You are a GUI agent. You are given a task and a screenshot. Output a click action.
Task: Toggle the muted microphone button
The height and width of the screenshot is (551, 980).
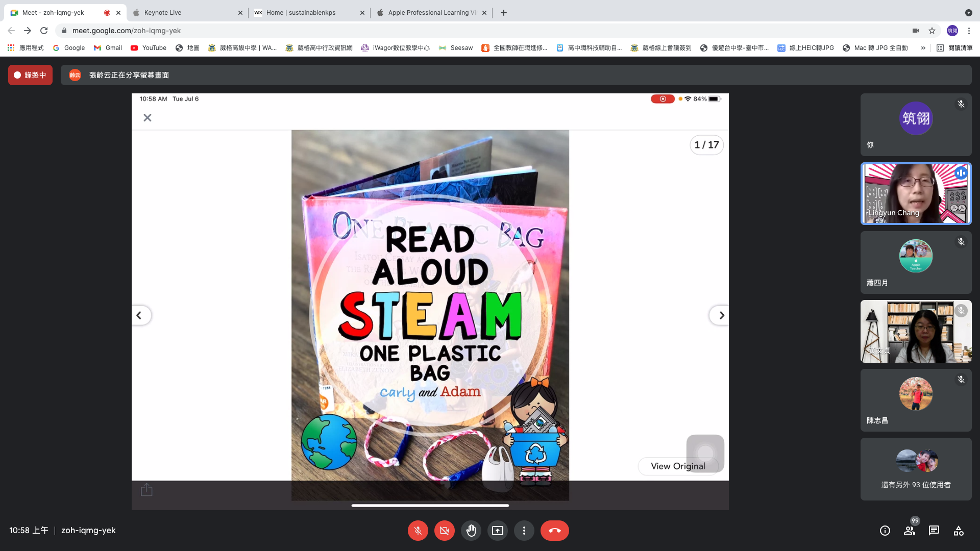418,531
